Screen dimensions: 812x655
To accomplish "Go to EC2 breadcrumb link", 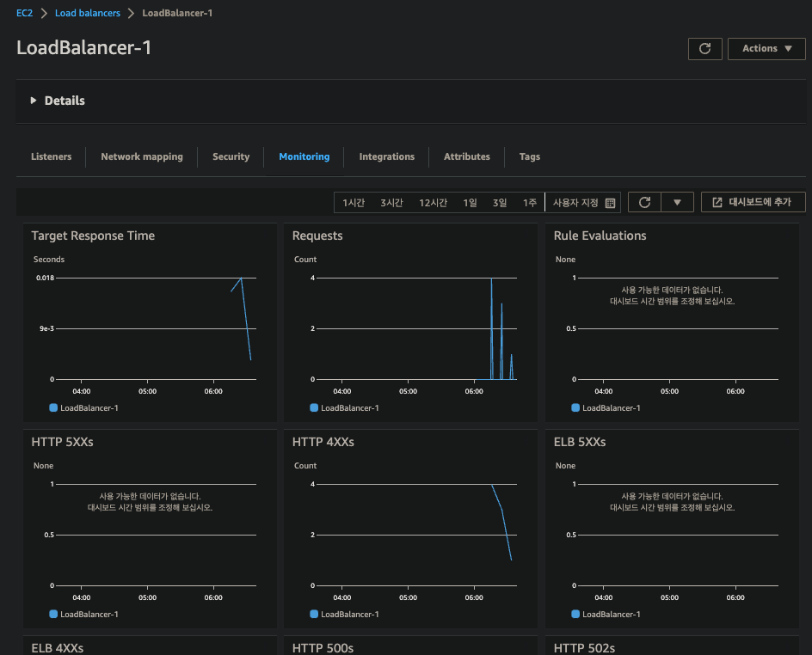I will [24, 13].
